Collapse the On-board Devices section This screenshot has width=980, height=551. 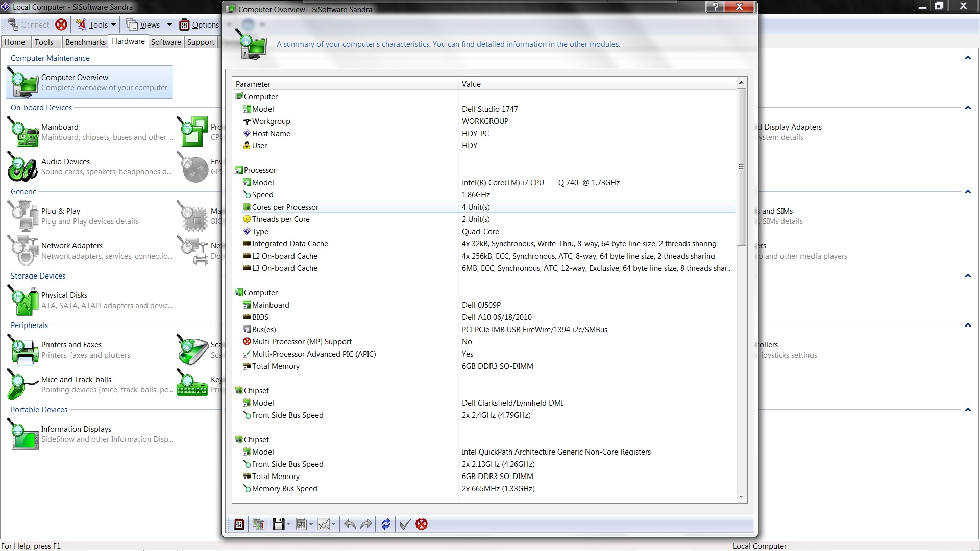pos(968,107)
